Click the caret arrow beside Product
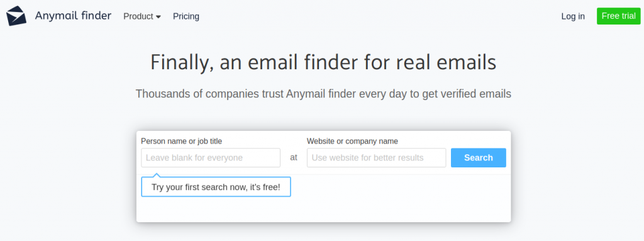 (158, 17)
